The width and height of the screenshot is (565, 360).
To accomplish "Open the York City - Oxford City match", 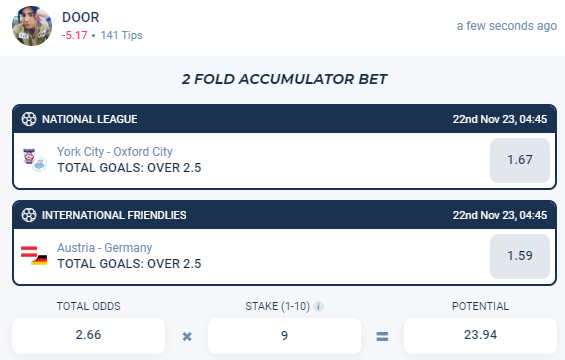I will coord(115,152).
